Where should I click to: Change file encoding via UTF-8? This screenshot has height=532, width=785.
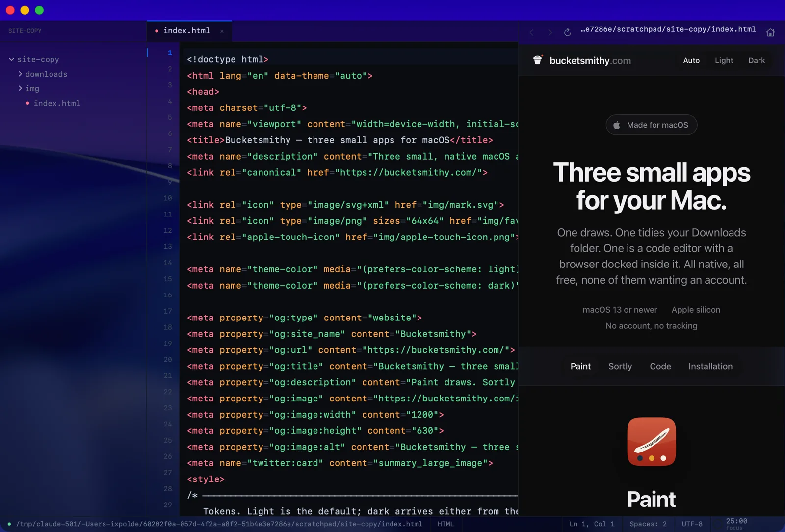(x=692, y=524)
